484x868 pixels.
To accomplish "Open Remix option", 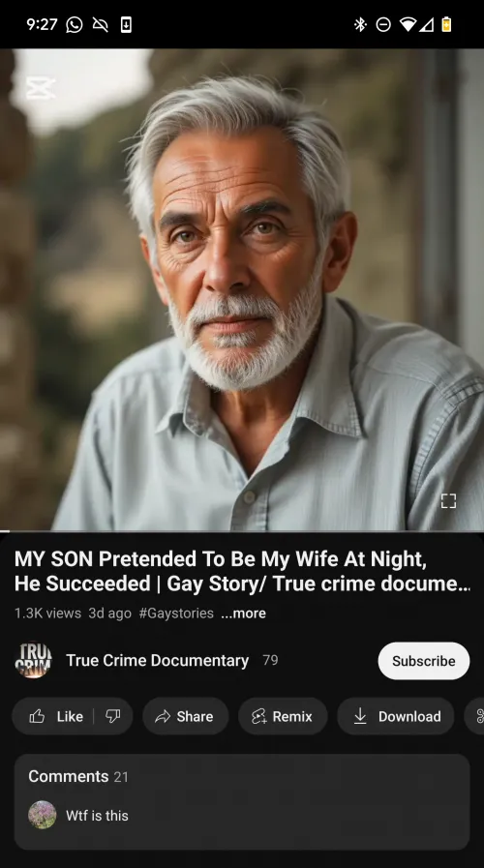I will tap(283, 716).
